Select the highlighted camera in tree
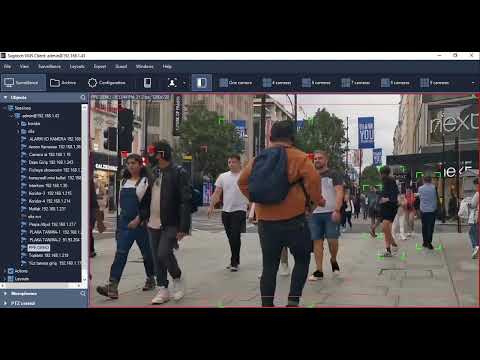The width and height of the screenshot is (480, 360). pos(39,248)
